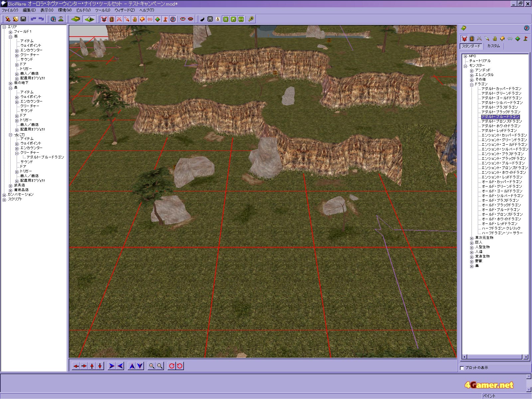Click the palette horizontal scrollbar left arrow
Viewport: 532px width, 399px height.
465,357
